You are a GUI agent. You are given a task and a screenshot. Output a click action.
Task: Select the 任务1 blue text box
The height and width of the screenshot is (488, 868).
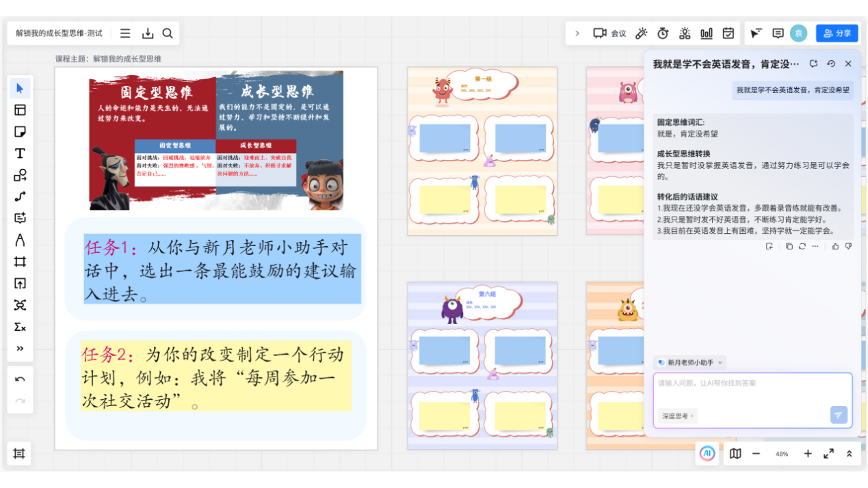click(x=222, y=269)
